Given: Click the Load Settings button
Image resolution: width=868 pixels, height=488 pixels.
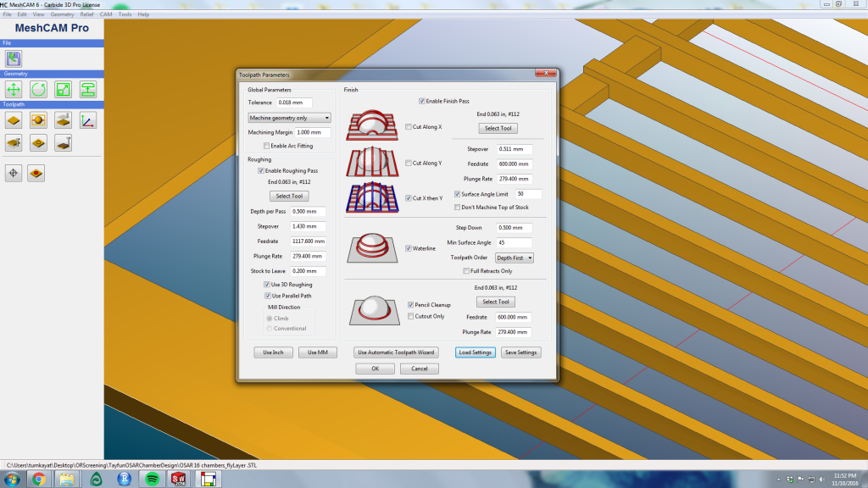Looking at the screenshot, I should 476,352.
